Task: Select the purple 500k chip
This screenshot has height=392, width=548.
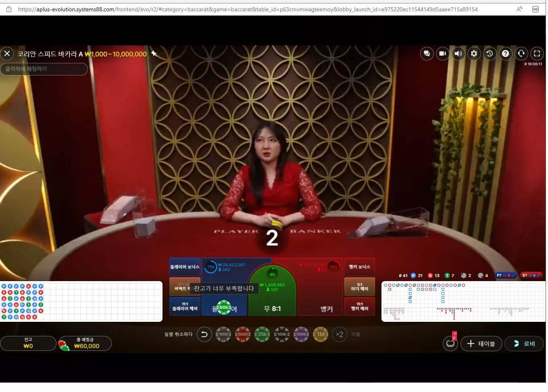Action: 301,334
